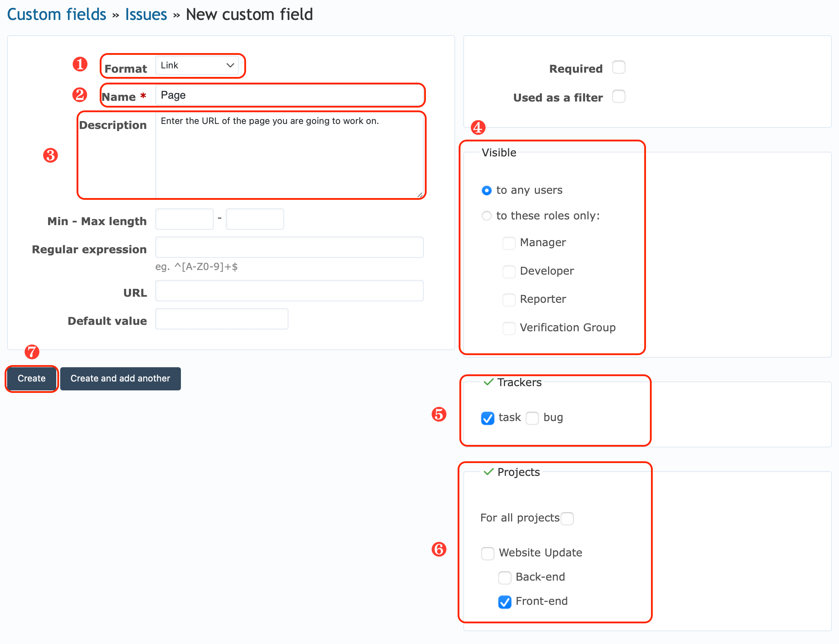
Task: Enable the Used as a filter checkbox
Action: 618,96
